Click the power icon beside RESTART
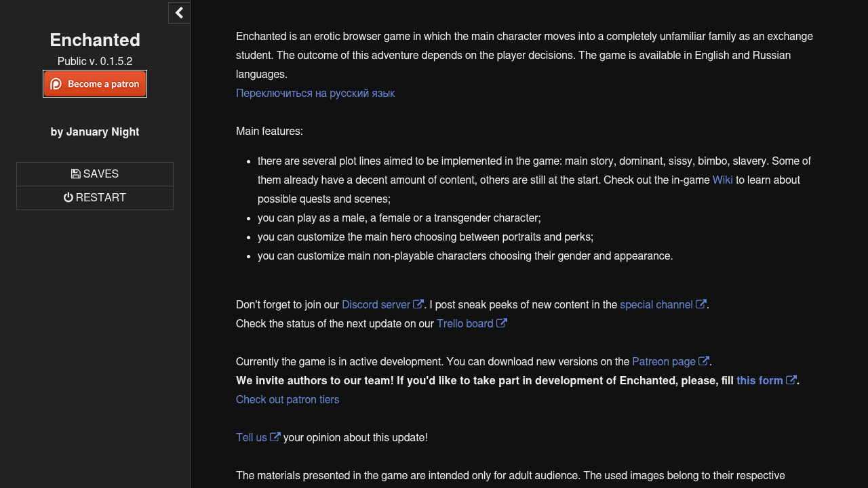The height and width of the screenshot is (488, 868). point(68,198)
